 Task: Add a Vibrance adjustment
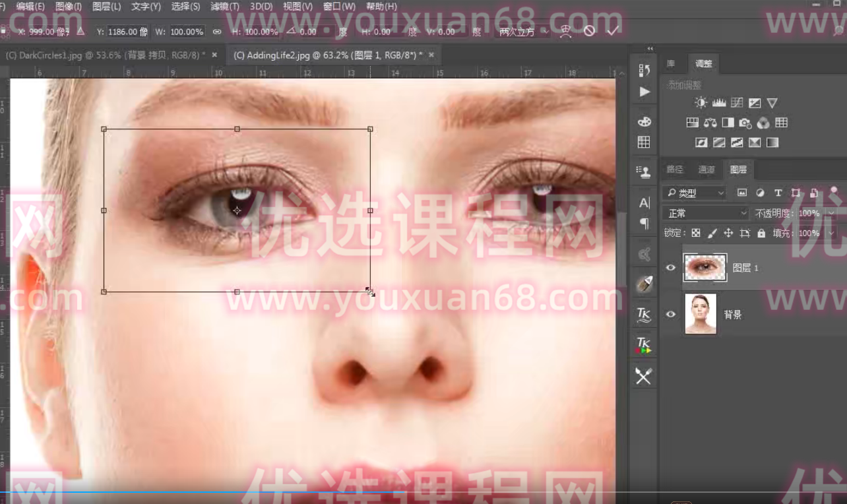coord(772,103)
